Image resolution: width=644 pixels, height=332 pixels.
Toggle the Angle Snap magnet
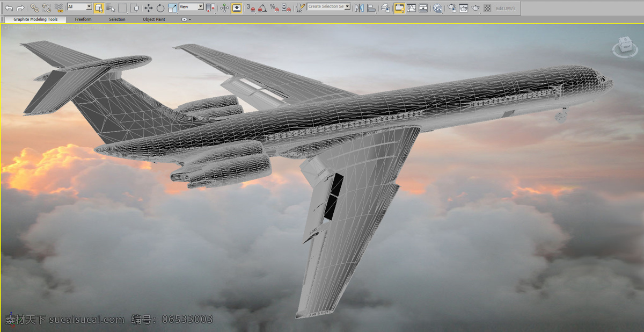(262, 8)
